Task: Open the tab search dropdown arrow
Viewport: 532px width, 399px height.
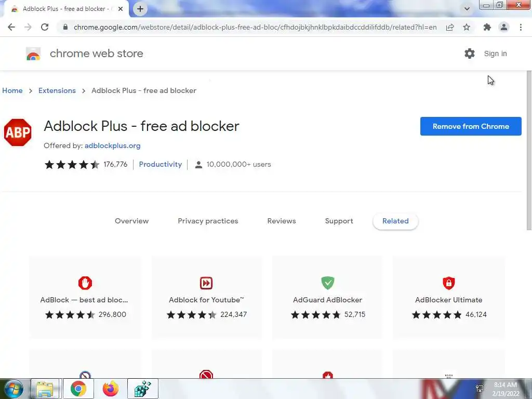Action: click(x=467, y=9)
